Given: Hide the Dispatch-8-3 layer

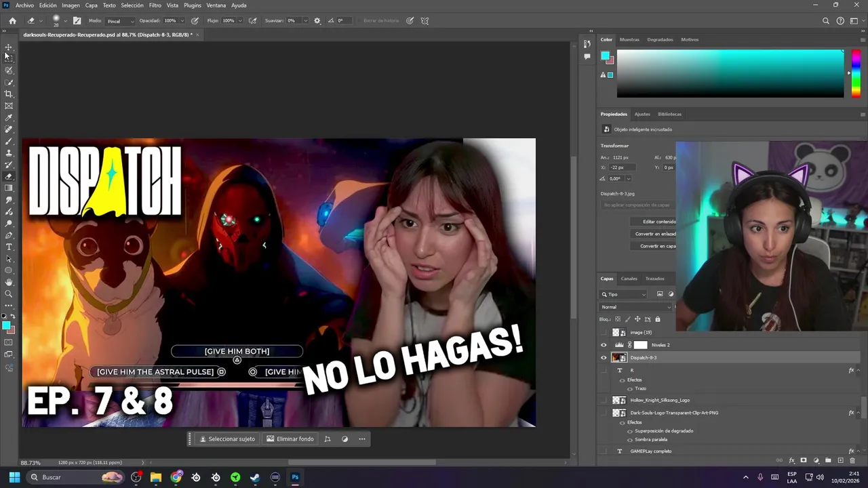Looking at the screenshot, I should coord(604,357).
